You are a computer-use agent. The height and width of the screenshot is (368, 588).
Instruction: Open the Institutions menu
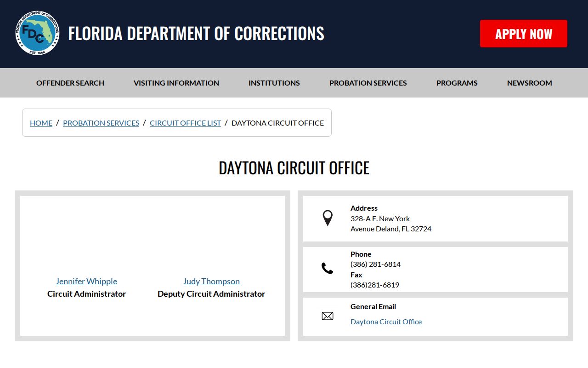[x=274, y=83]
